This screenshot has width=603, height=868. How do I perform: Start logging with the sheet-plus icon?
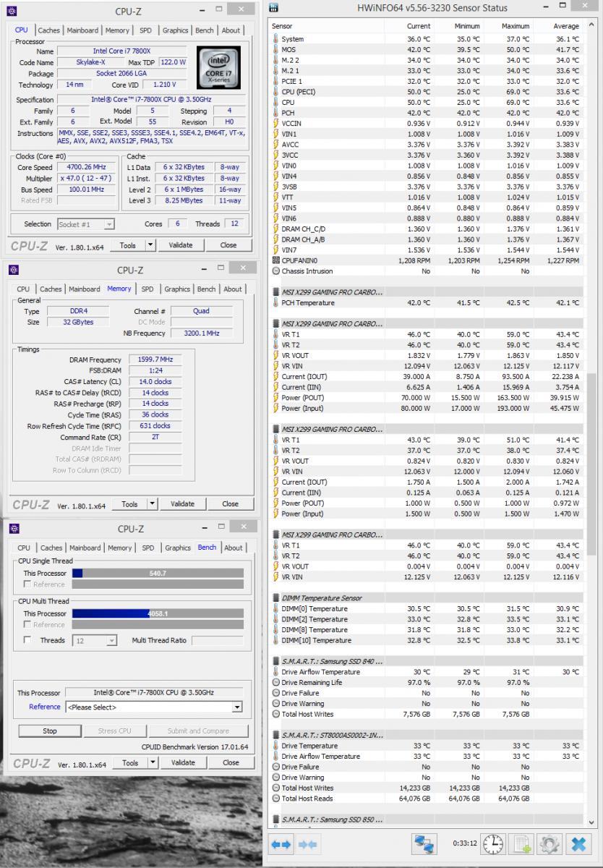pos(520,844)
